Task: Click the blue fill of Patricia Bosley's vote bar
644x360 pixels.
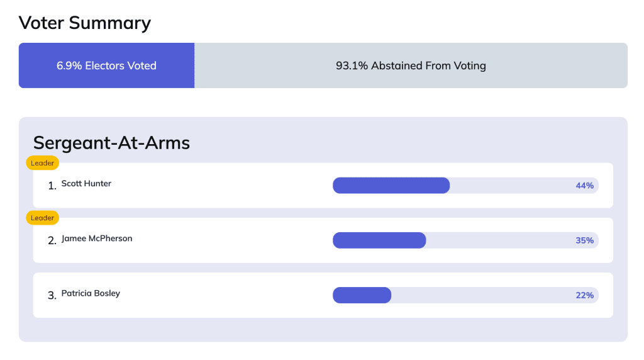Action: point(362,295)
